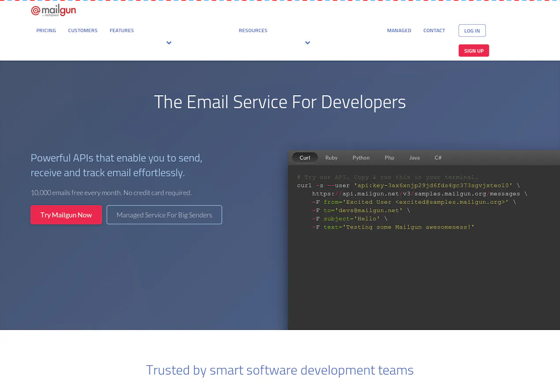Open the Resources menu item
Screen dimensions: 560x392
[253, 30]
